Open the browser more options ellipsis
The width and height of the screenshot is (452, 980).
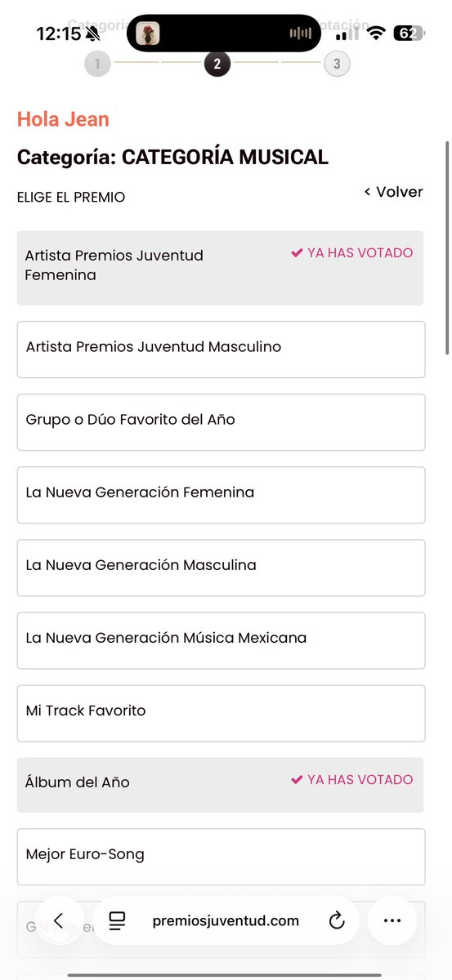pyautogui.click(x=392, y=920)
